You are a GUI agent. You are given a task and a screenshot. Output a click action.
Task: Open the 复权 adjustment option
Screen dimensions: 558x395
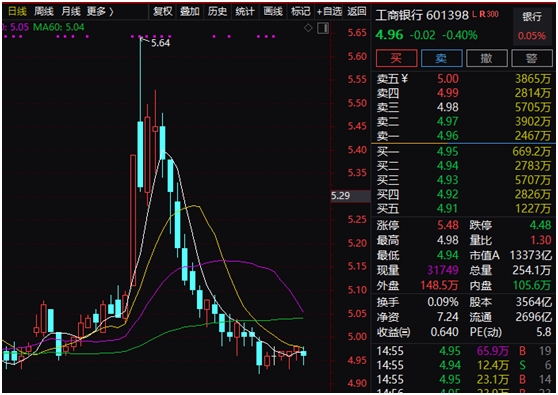click(163, 11)
